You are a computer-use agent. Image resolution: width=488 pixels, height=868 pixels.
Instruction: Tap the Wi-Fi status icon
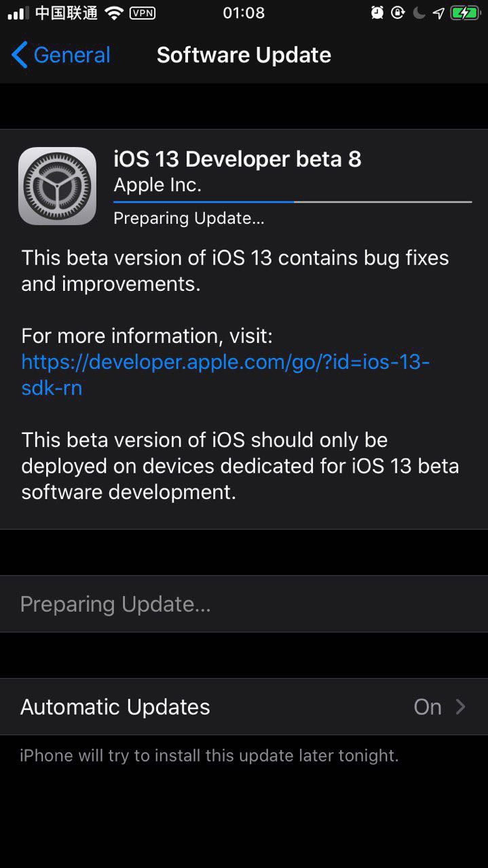[x=113, y=13]
